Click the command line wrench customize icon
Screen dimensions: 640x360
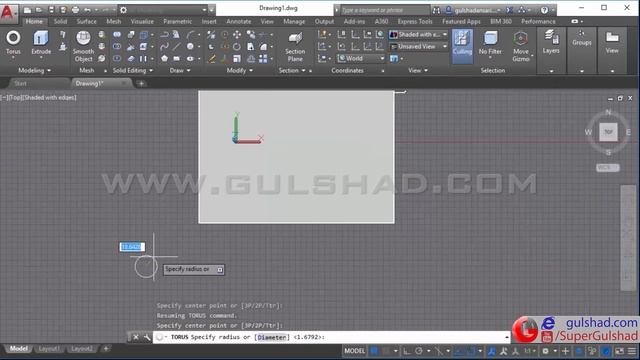point(147,337)
